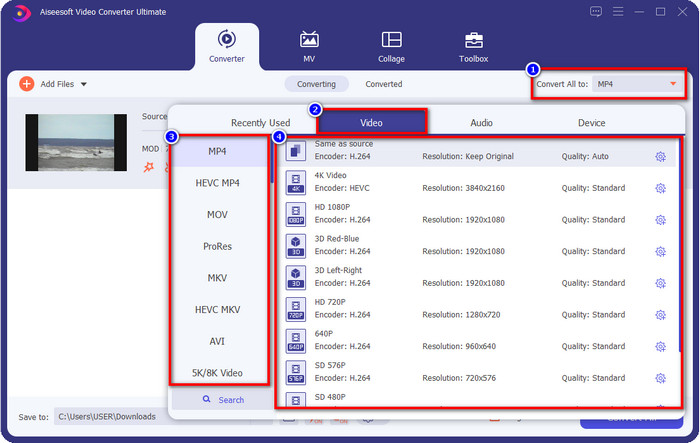The height and width of the screenshot is (443, 700).
Task: Open settings gear for HD 720P
Action: [x=660, y=315]
